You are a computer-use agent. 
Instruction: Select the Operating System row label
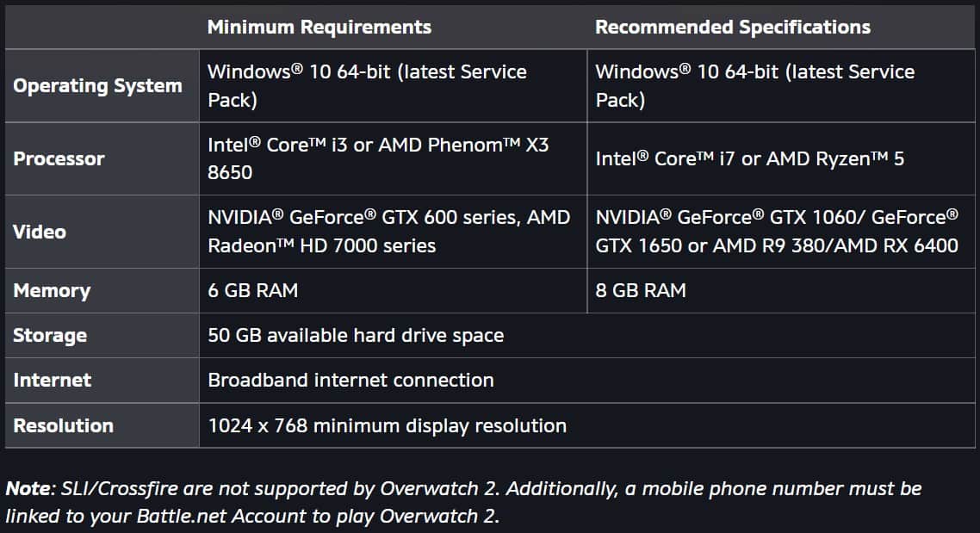pos(97,85)
